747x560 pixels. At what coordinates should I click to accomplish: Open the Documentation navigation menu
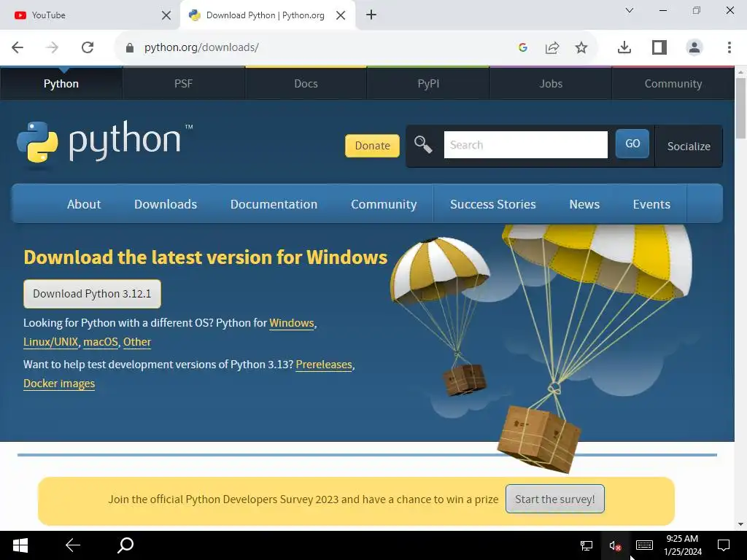click(x=274, y=204)
